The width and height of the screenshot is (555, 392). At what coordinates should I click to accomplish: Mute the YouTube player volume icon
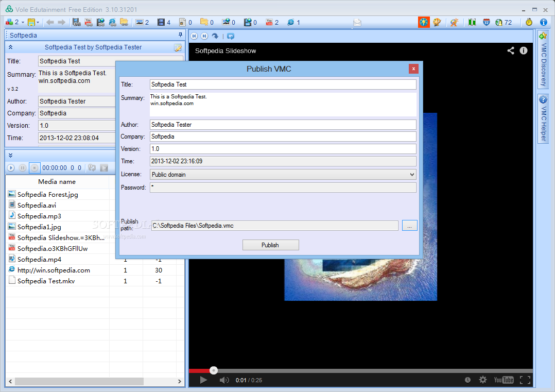click(224, 380)
